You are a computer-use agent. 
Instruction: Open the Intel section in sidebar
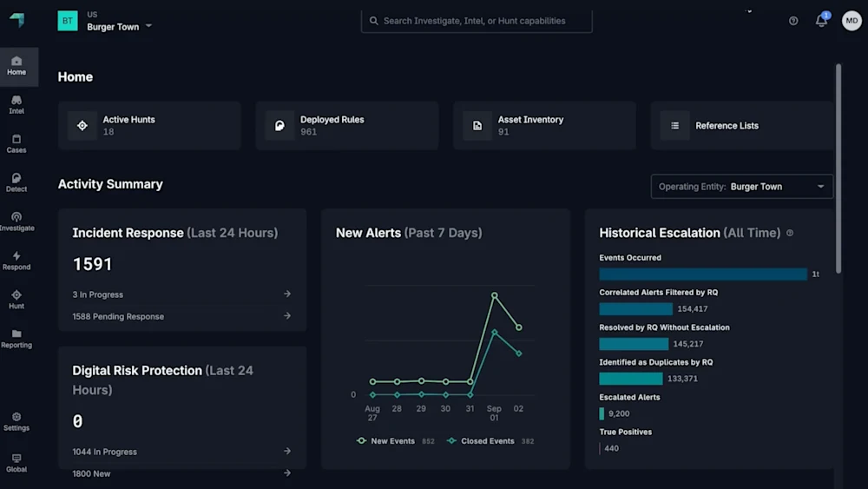click(x=16, y=105)
